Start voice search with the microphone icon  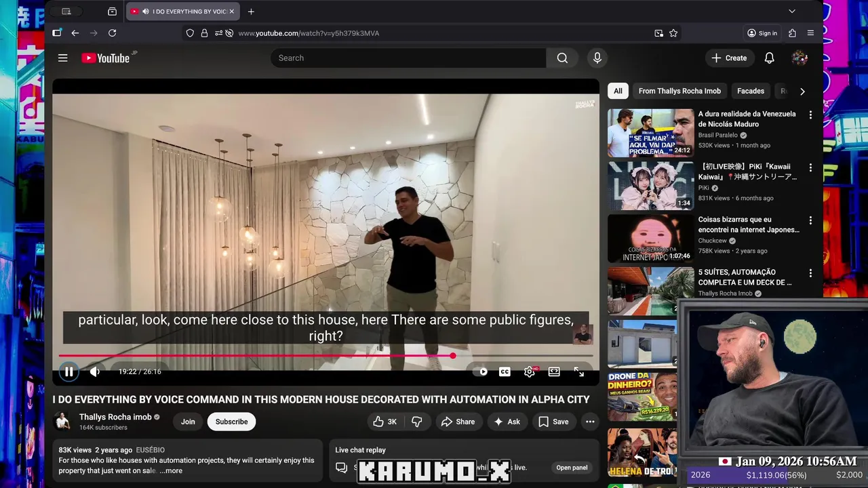click(597, 58)
